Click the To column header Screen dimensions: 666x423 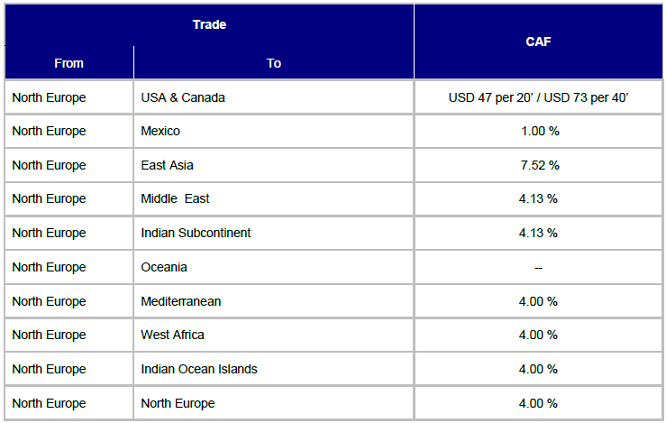pyautogui.click(x=274, y=63)
